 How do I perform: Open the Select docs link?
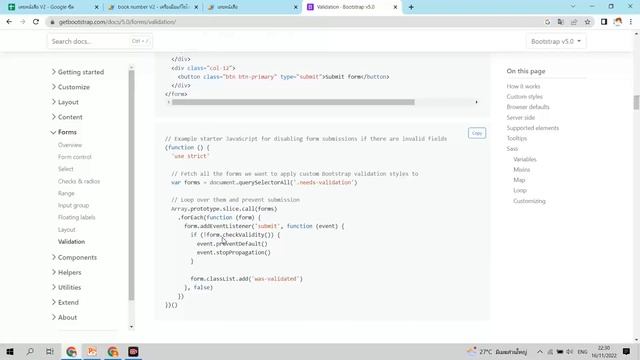click(66, 169)
